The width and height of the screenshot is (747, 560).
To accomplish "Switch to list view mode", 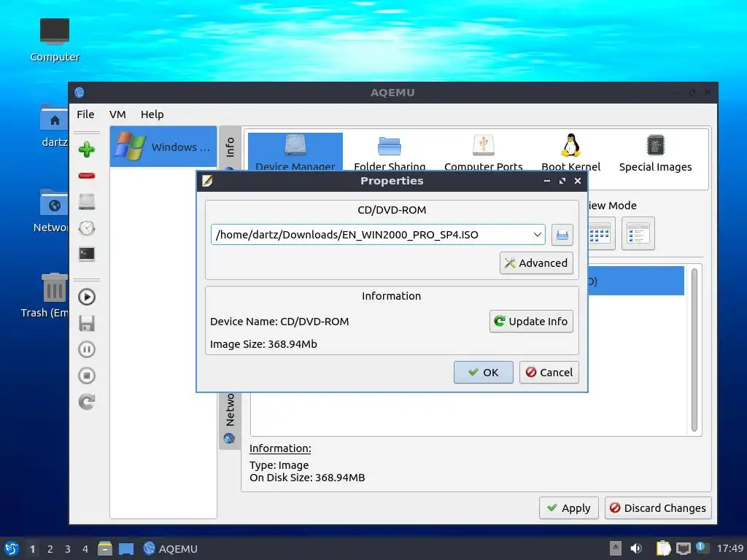I will point(638,234).
